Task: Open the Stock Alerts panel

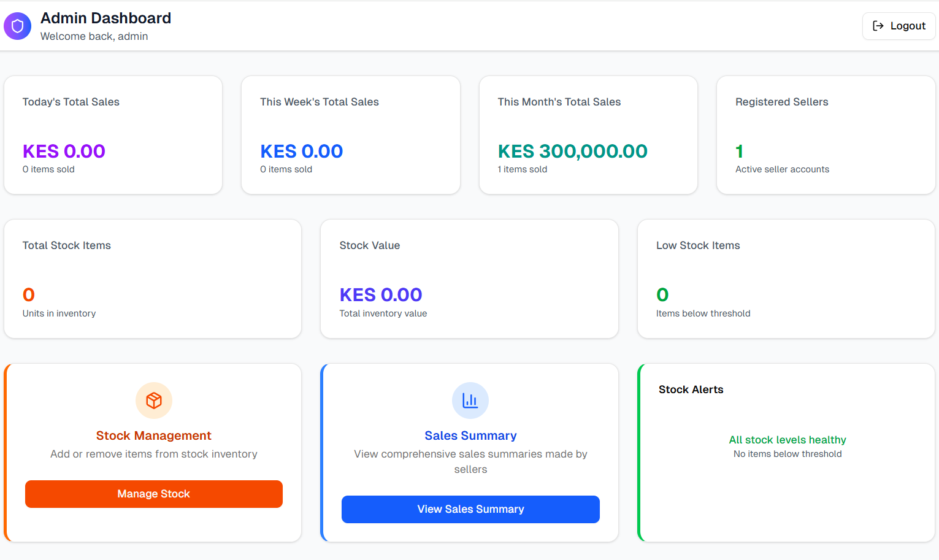Action: (787, 452)
